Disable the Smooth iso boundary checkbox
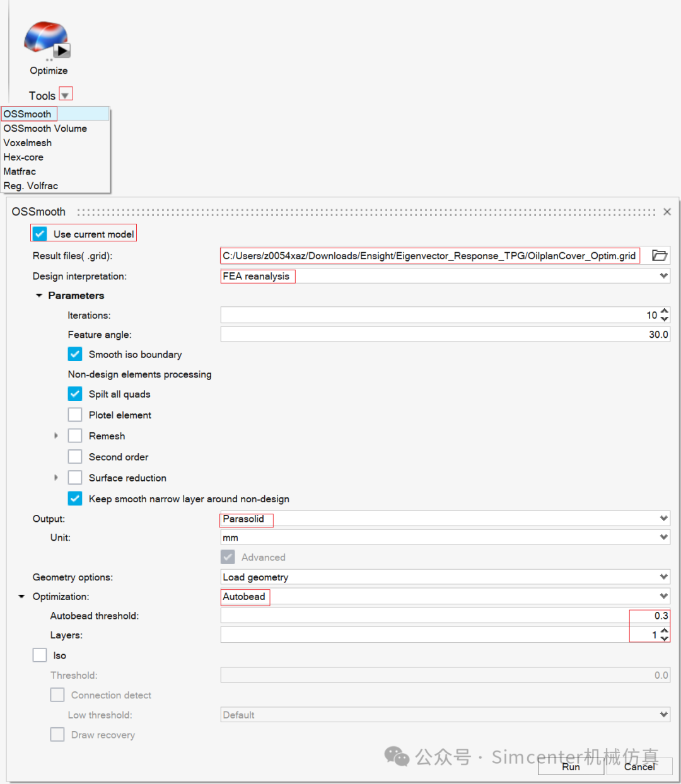 (x=75, y=354)
